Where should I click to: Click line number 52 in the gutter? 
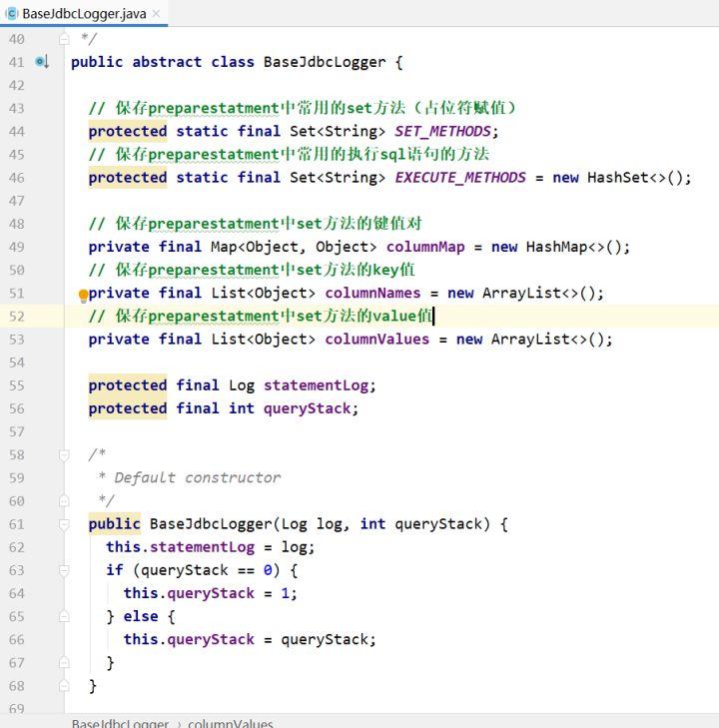click(16, 316)
